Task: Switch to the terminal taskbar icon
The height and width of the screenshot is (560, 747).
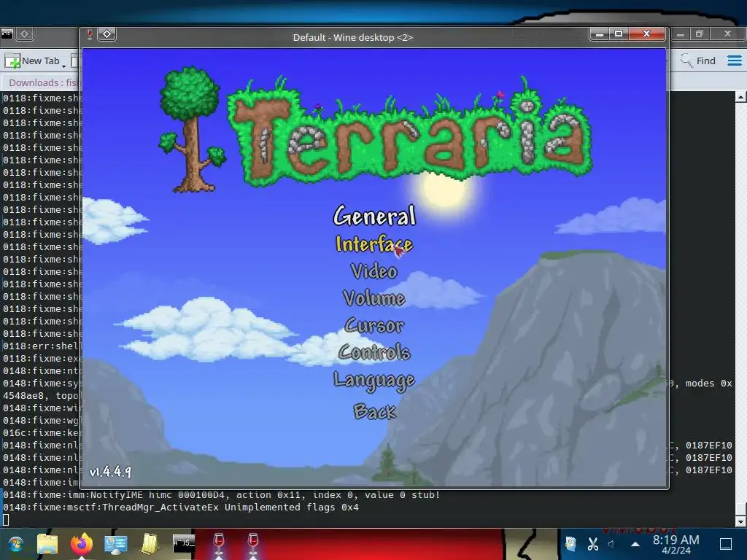Action: click(x=184, y=544)
